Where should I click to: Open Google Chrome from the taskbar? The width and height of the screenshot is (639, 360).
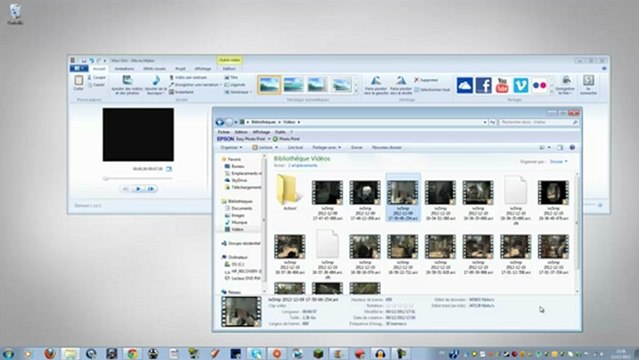[x=132, y=353]
